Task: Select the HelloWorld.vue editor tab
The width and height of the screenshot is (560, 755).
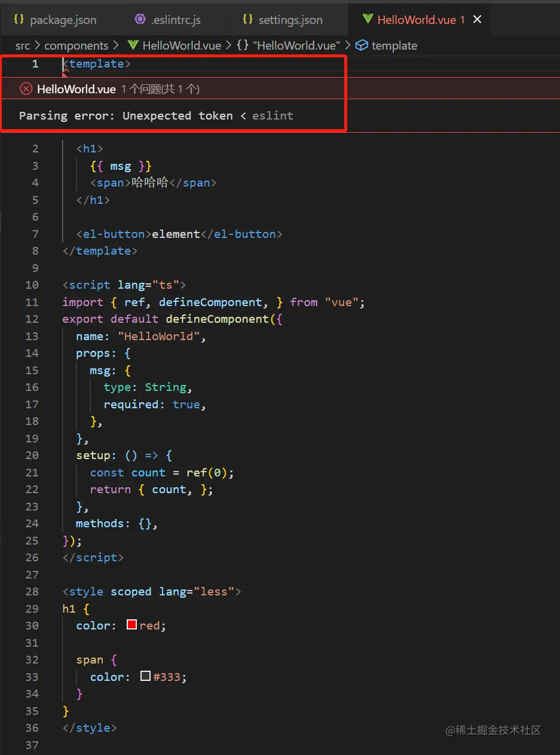Action: (421, 20)
